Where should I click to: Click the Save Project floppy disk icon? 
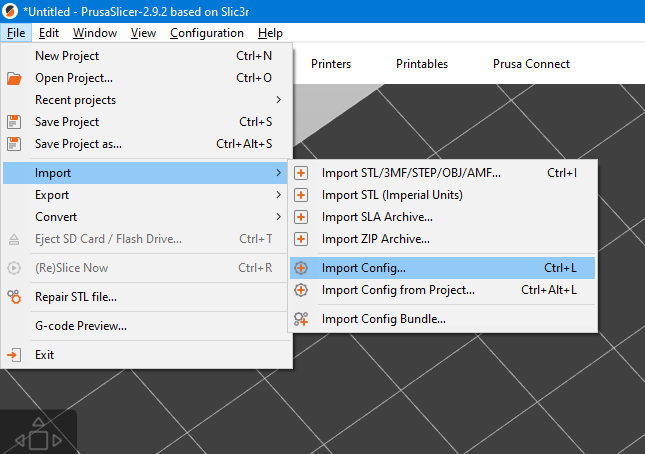(x=14, y=122)
